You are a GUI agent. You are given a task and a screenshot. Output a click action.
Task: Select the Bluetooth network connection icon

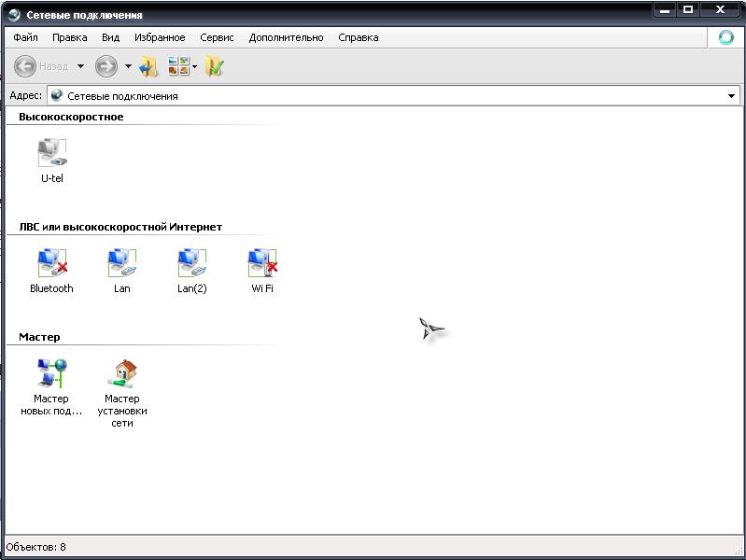point(52,262)
